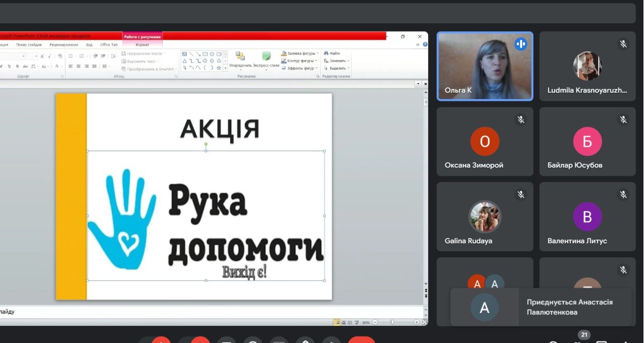This screenshot has width=644, height=343.
Task: Open Заливка фигуры shape fill dropdown
Action: point(299,53)
